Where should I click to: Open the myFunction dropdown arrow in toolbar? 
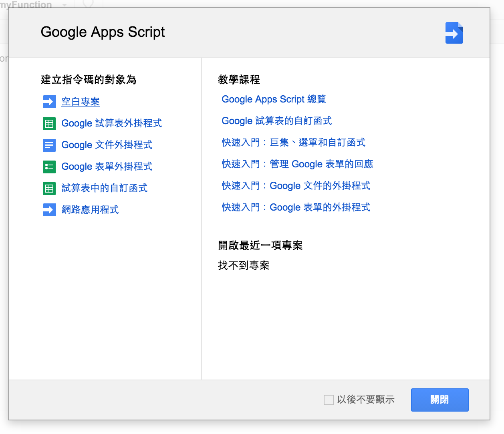pos(65,5)
